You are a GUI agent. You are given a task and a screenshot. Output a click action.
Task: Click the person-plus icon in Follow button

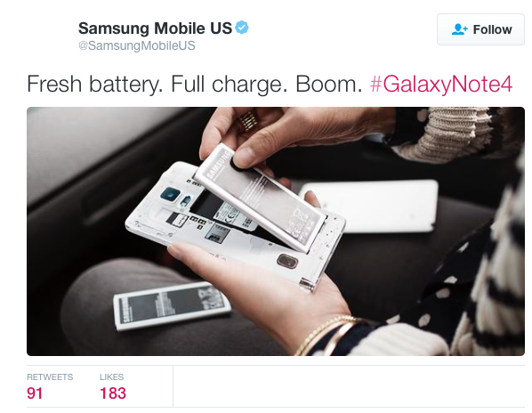(459, 29)
